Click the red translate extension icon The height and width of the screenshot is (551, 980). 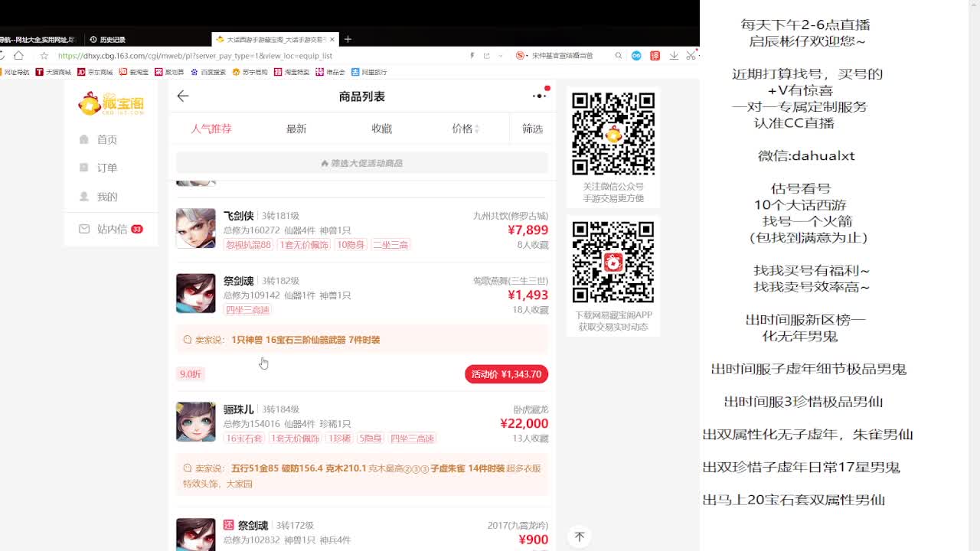[655, 55]
